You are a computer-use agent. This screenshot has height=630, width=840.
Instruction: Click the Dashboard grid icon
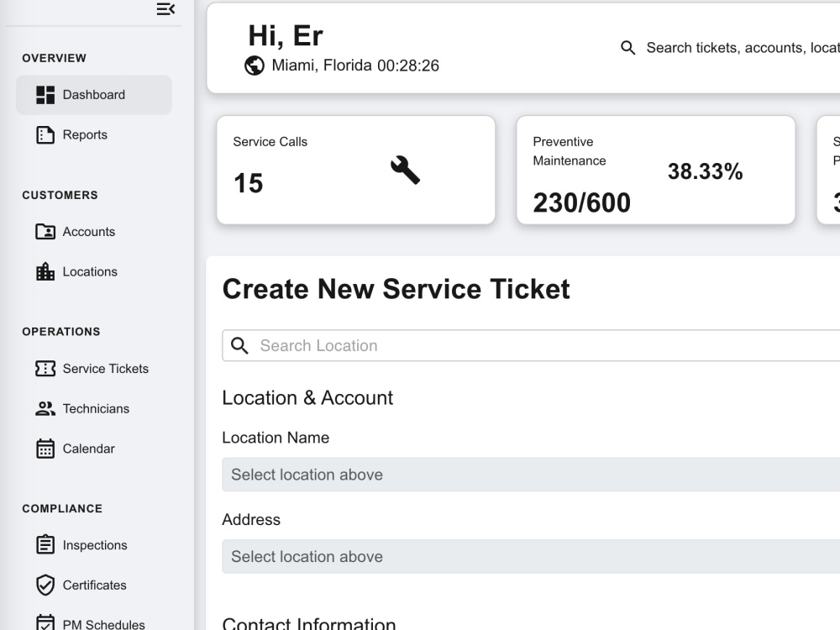tap(45, 95)
